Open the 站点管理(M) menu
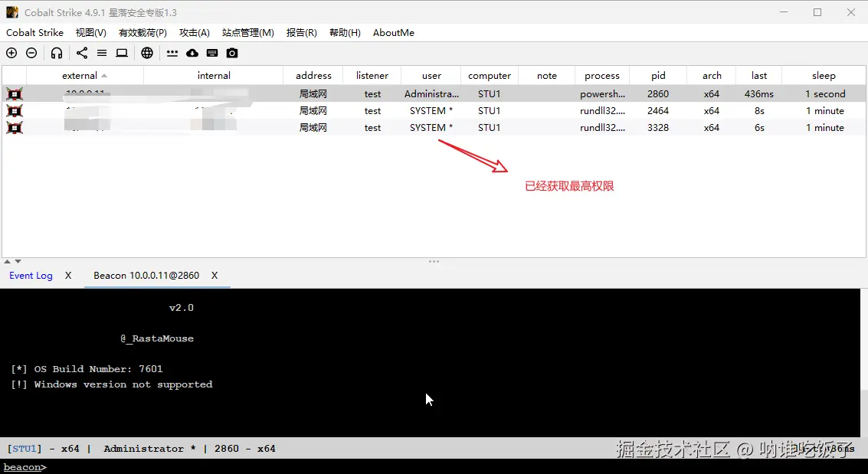The width and height of the screenshot is (868, 474). (248, 33)
